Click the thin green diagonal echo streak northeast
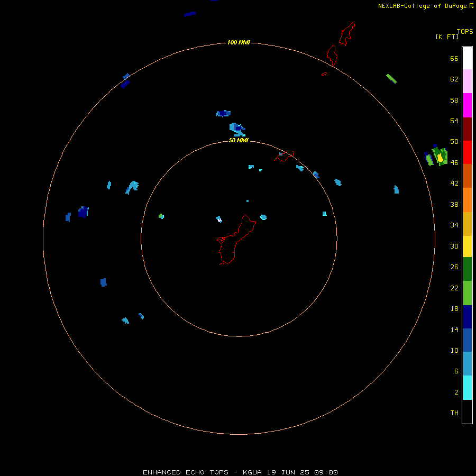This screenshot has height=476, width=476. (x=391, y=79)
